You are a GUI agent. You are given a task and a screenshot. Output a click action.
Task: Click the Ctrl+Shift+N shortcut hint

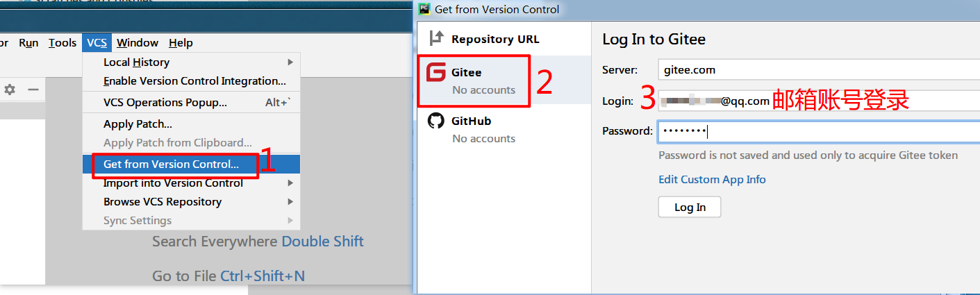pos(263,276)
